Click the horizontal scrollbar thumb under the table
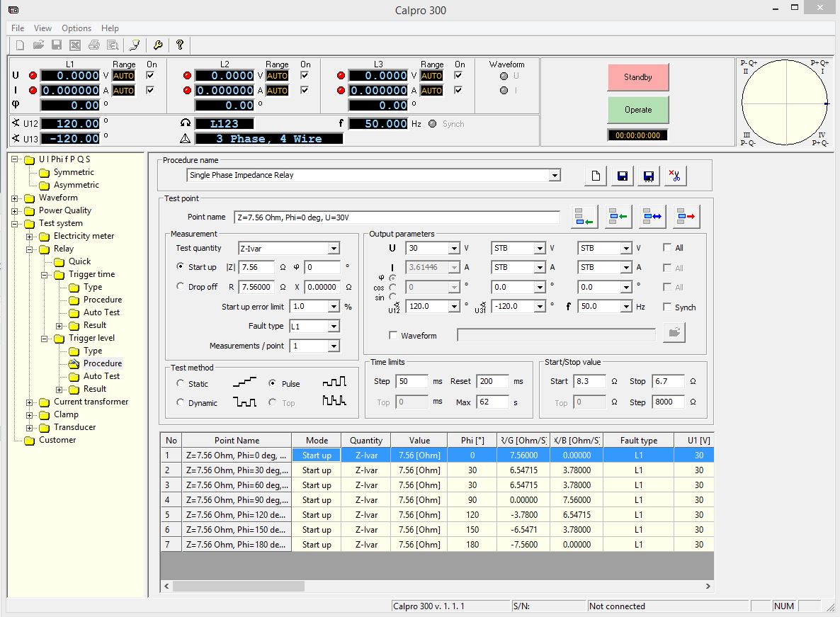Image resolution: width=840 pixels, height=617 pixels. (x=239, y=587)
